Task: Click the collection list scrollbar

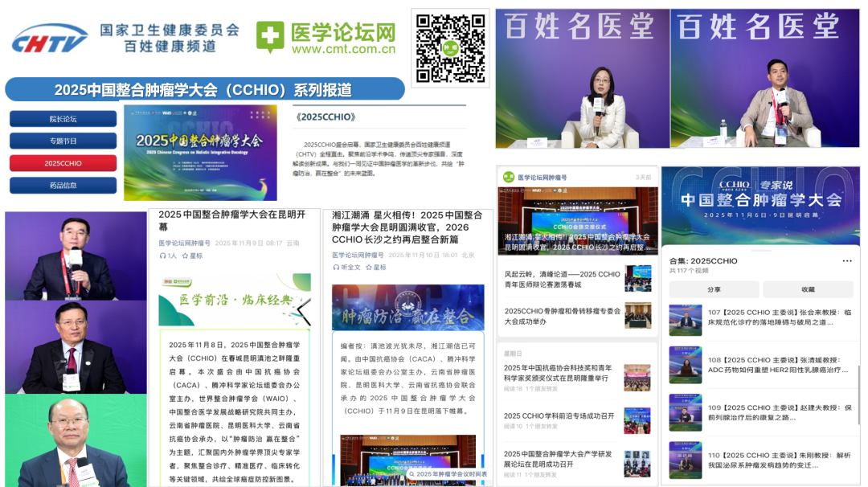Action: (x=858, y=394)
